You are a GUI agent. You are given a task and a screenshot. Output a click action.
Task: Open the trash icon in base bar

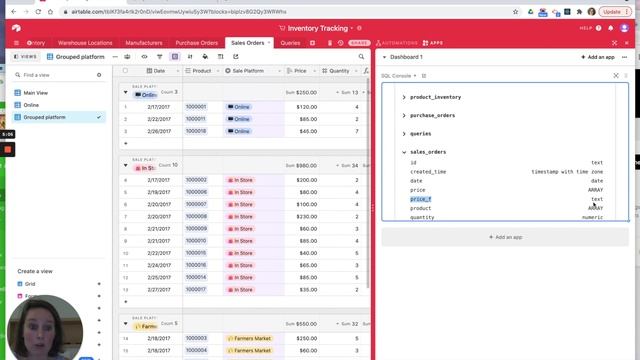pyautogui.click(x=330, y=43)
